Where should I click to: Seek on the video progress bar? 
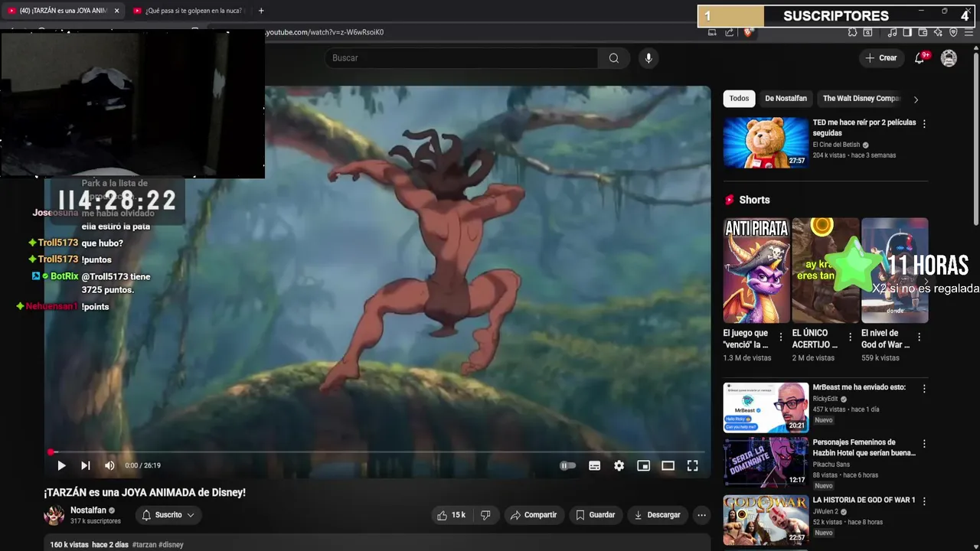tap(377, 452)
